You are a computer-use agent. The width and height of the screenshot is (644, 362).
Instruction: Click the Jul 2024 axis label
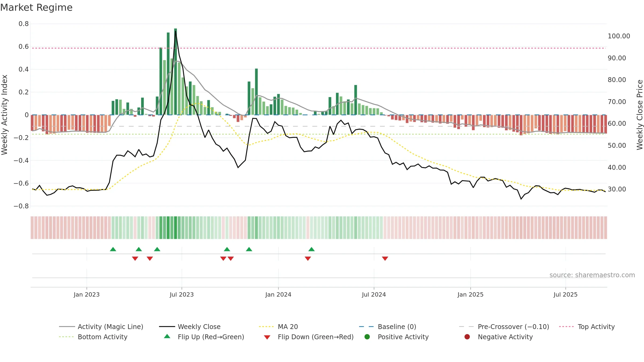[374, 295]
